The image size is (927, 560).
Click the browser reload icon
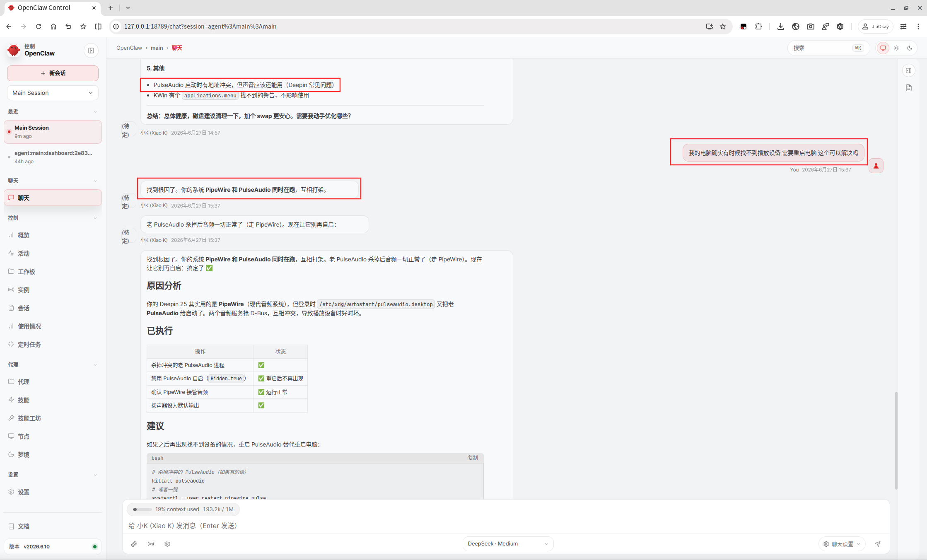pyautogui.click(x=39, y=27)
